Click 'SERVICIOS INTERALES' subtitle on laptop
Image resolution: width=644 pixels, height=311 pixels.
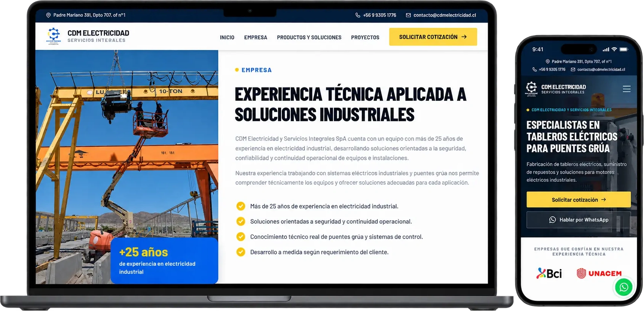[96, 40]
